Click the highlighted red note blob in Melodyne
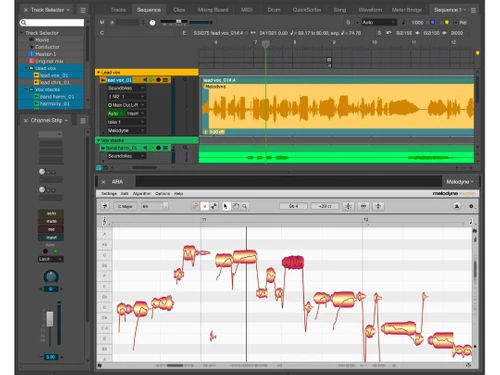 click(x=293, y=262)
